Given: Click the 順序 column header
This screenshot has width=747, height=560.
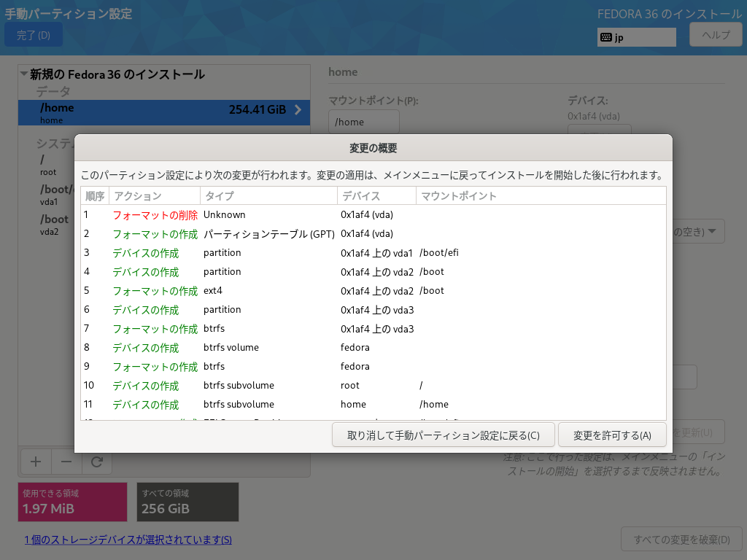Looking at the screenshot, I should (x=95, y=195).
